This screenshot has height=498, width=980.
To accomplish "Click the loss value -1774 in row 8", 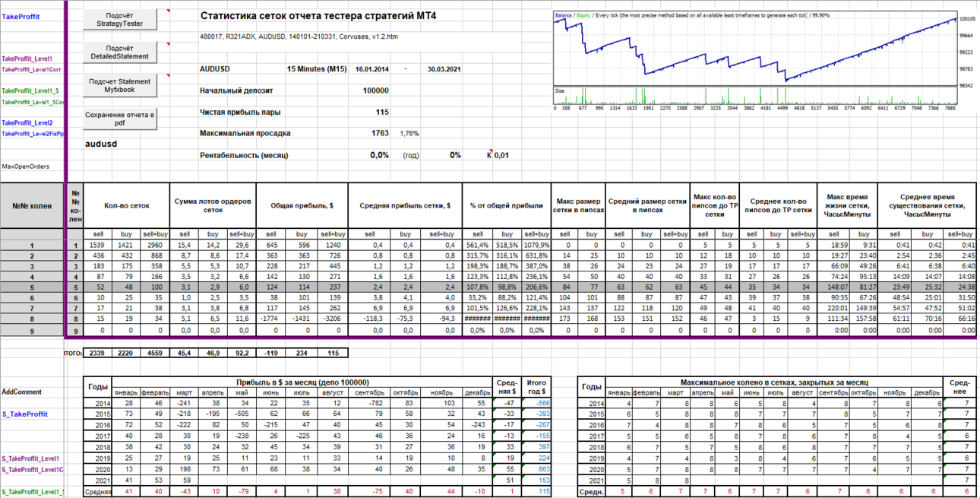I will coord(272,319).
